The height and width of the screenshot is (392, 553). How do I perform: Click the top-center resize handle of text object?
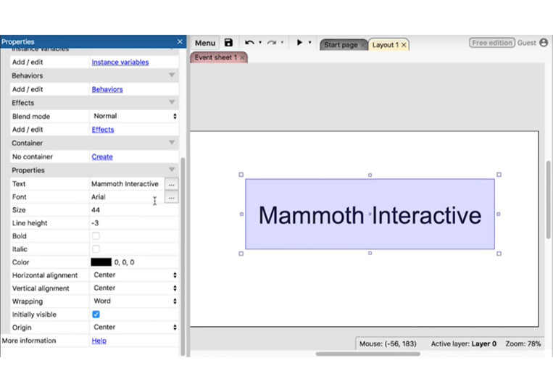[x=370, y=175]
